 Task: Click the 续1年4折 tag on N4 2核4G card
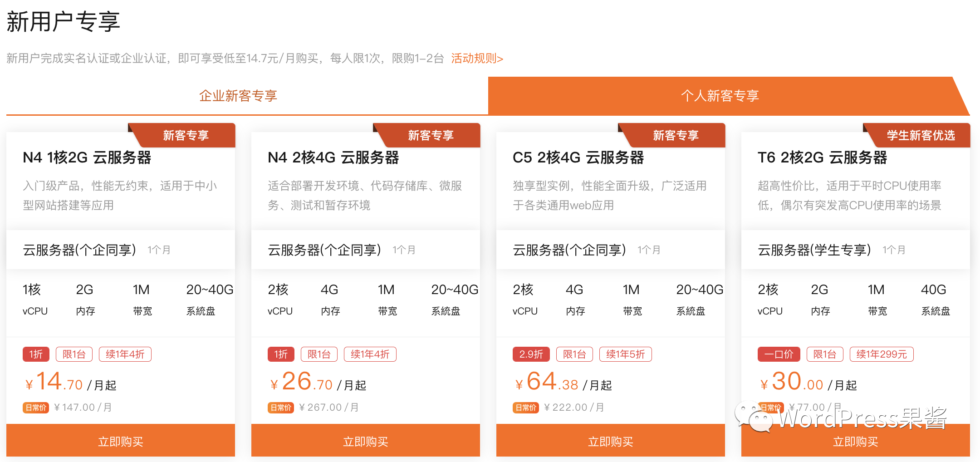point(370,354)
